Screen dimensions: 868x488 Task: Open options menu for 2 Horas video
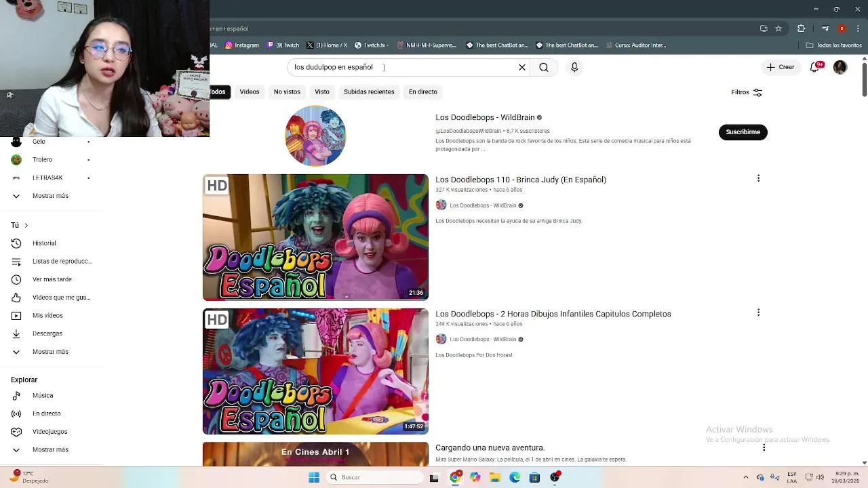[x=758, y=312]
